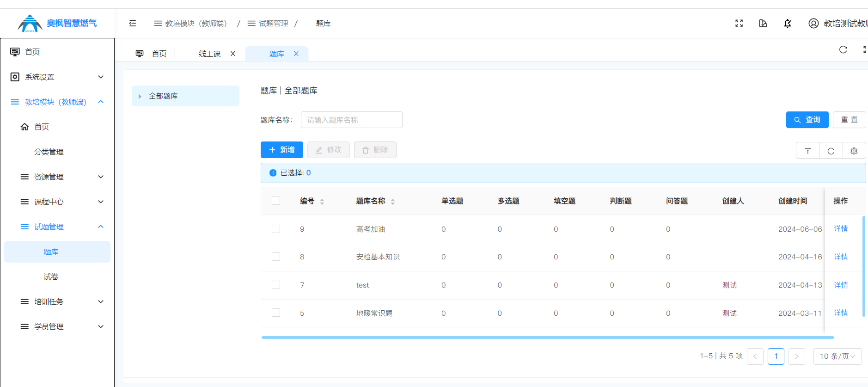Click the 重置 button
Image resolution: width=868 pixels, height=387 pixels.
[849, 120]
